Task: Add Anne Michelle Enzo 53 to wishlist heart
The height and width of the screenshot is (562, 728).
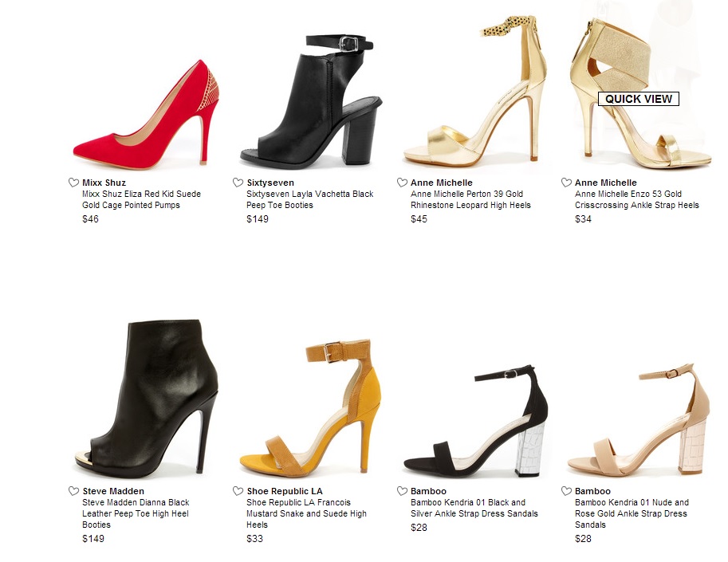Action: coord(566,183)
